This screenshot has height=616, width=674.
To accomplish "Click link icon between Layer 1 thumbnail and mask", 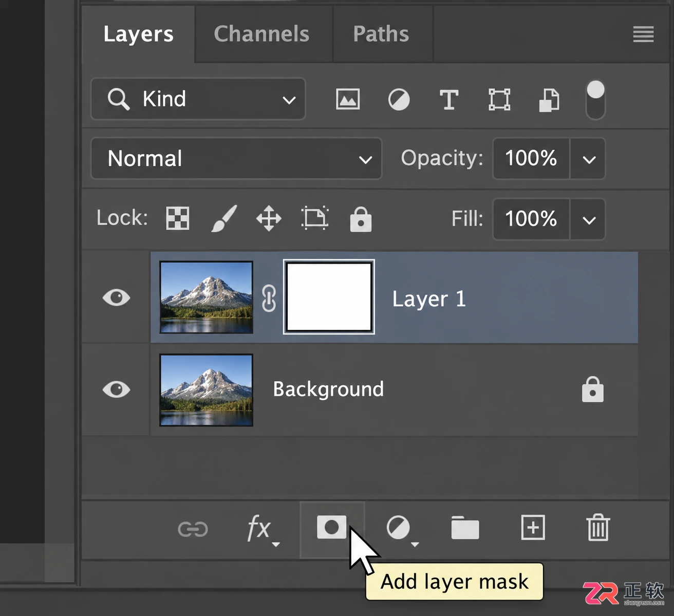I will point(269,298).
